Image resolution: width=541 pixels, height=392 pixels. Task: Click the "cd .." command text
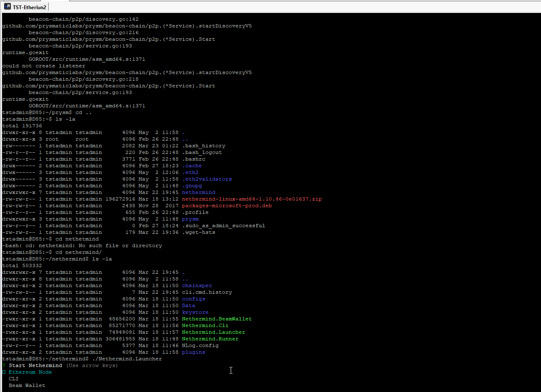pyautogui.click(x=84, y=112)
